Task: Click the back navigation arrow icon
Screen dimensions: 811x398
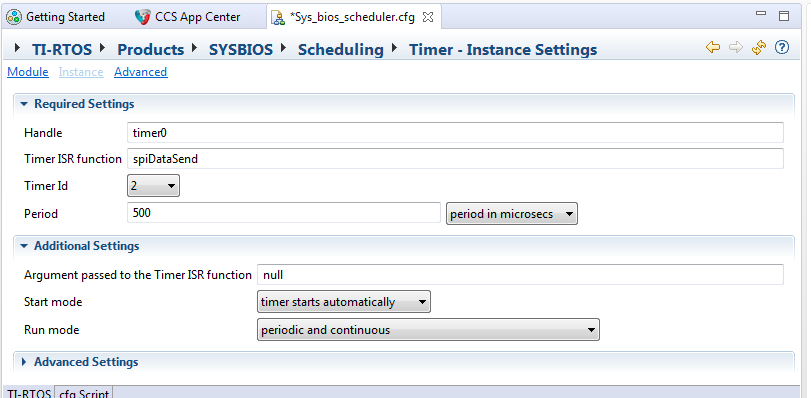Action: tap(713, 48)
